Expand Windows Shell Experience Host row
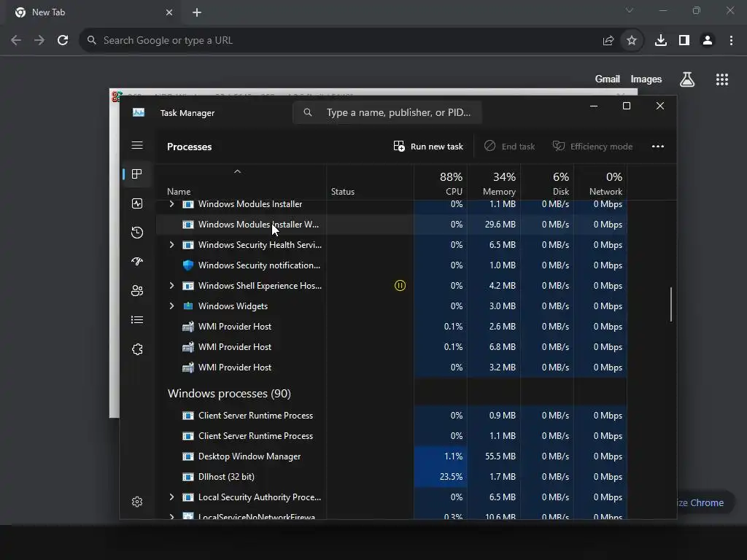The width and height of the screenshot is (747, 560). (172, 286)
